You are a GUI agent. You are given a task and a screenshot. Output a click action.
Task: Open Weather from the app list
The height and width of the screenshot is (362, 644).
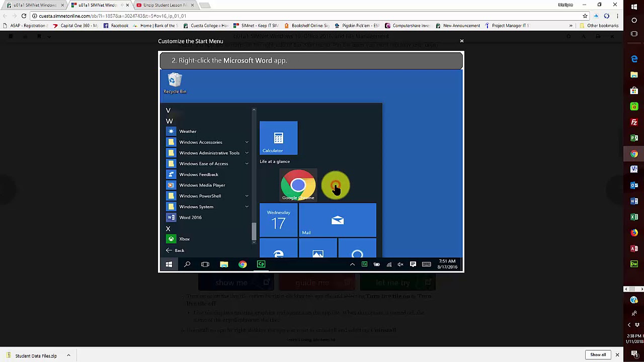[188, 131]
